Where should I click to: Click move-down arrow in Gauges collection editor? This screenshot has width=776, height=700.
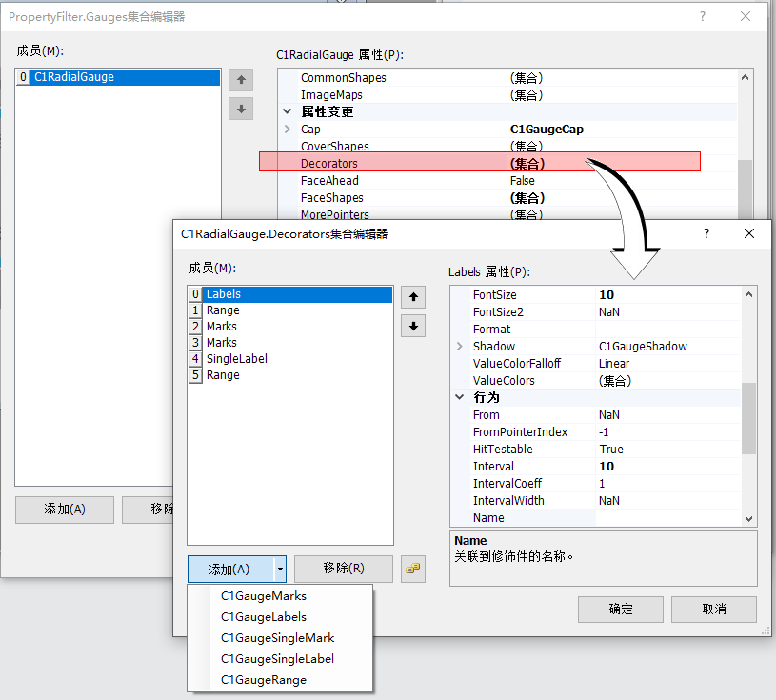point(241,109)
